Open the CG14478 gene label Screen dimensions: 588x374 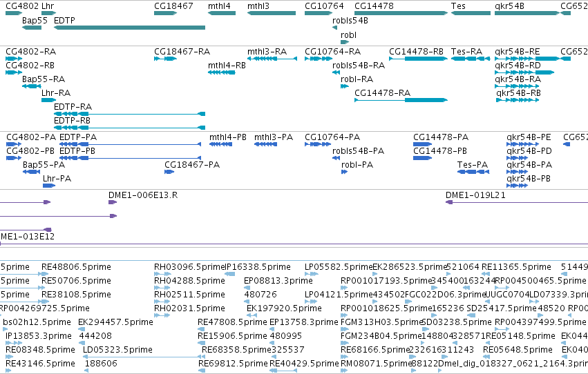point(374,6)
